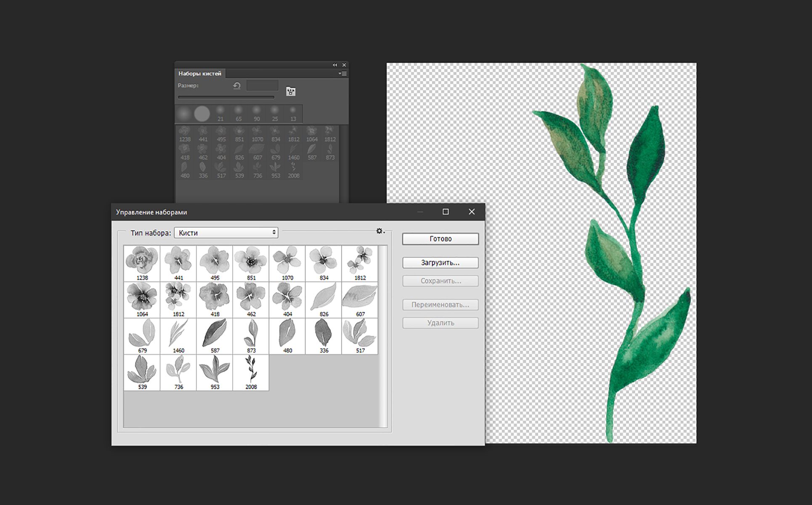This screenshot has height=505, width=812.
Task: Open the brush presets panel flyout menu
Action: tap(342, 74)
